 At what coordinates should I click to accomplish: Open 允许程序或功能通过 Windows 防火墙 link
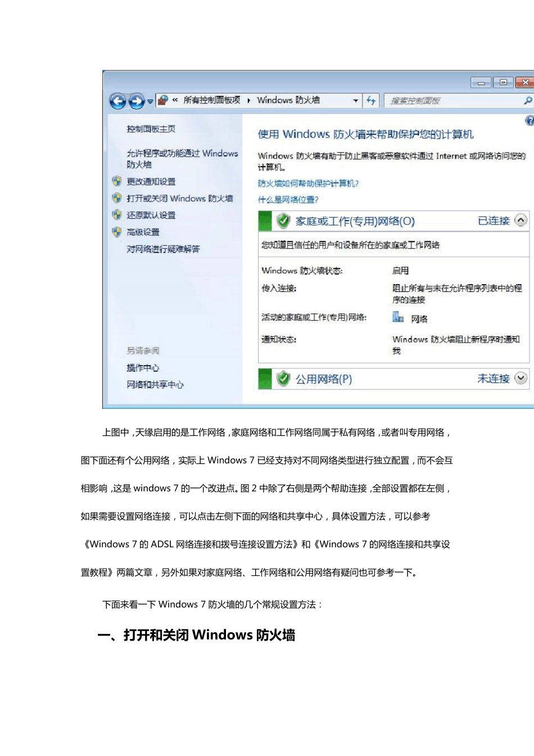tap(182, 159)
